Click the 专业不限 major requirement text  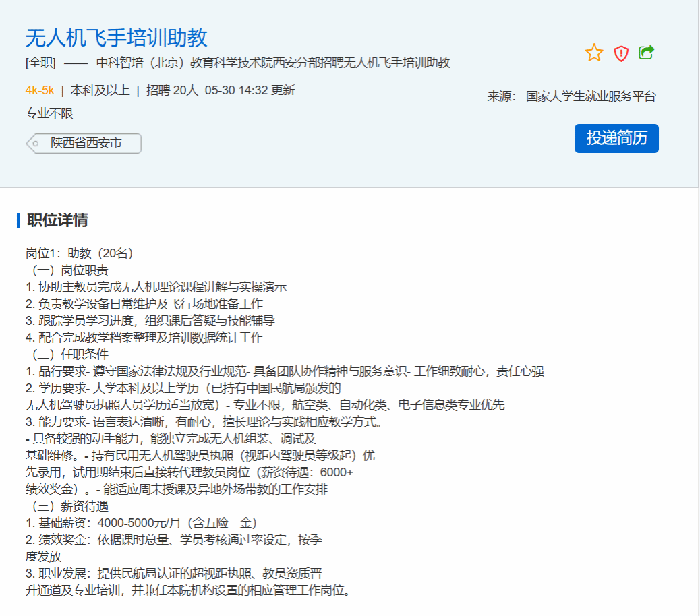[x=49, y=113]
